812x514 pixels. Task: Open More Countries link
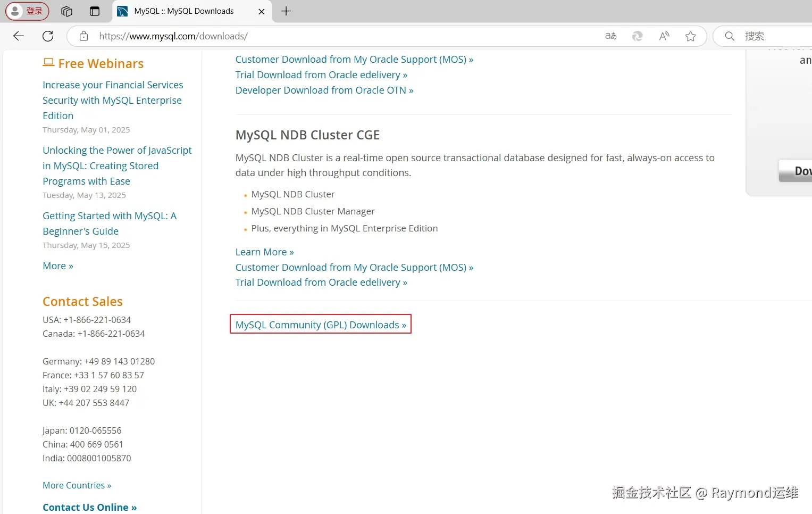(77, 485)
